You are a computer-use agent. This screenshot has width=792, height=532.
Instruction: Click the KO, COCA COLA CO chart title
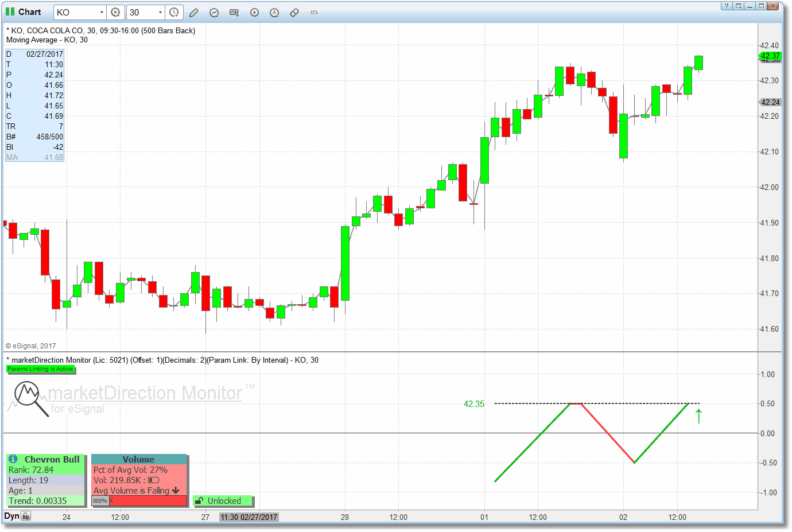pyautogui.click(x=100, y=30)
